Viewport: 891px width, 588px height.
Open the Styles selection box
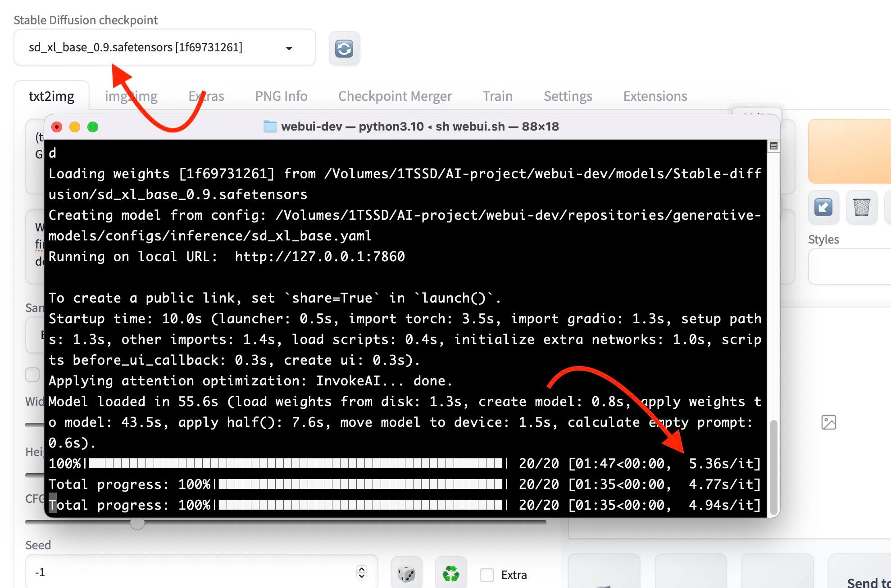(849, 267)
